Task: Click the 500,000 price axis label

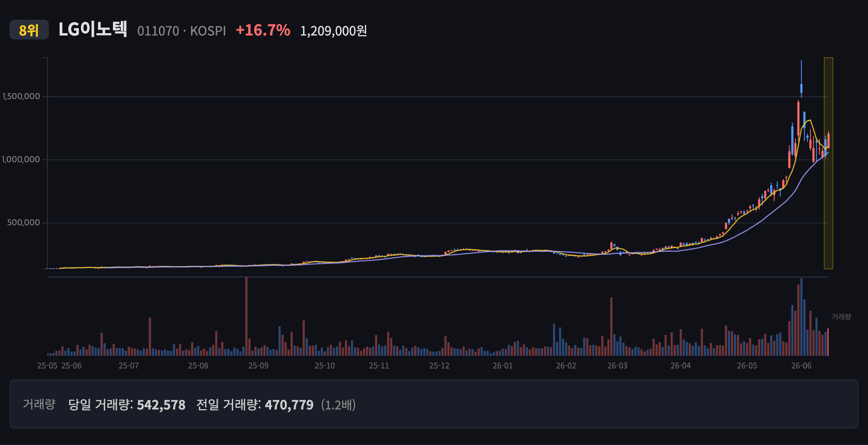Action: pyautogui.click(x=24, y=222)
